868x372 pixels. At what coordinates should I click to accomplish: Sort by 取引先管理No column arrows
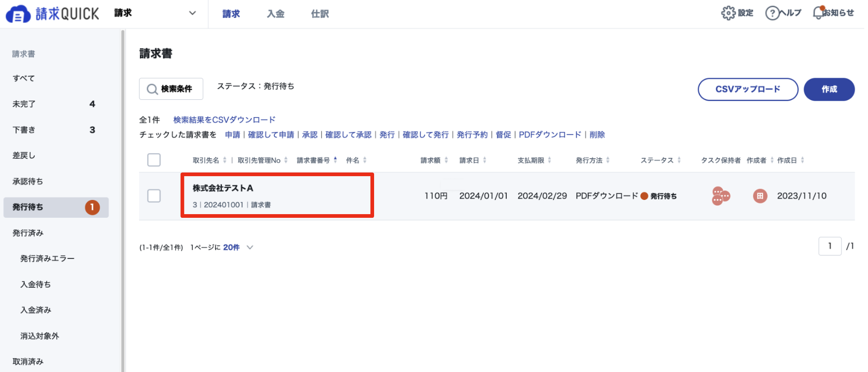[286, 160]
